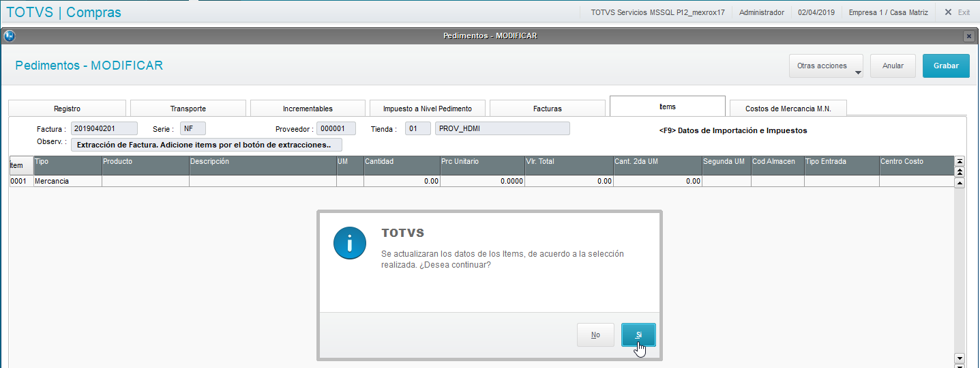Viewport: 980px width, 368px height.
Task: Click the empty Producto cell in row 0001
Action: [x=145, y=182]
